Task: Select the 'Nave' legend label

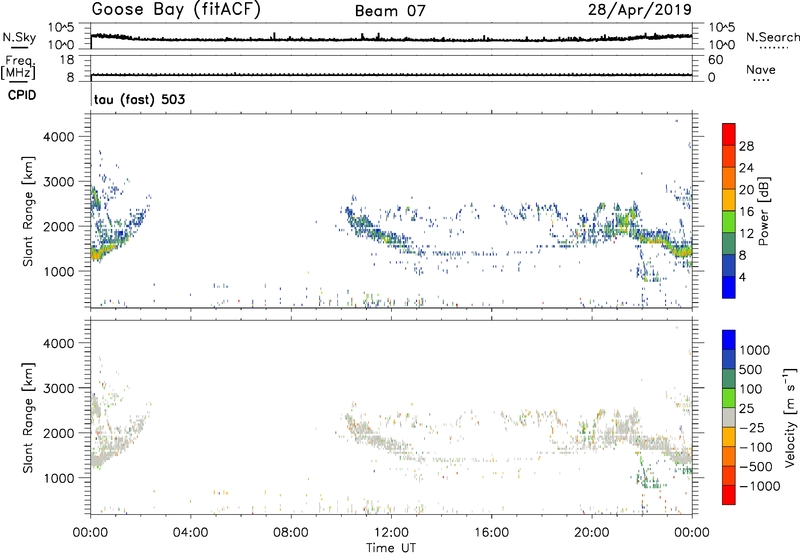Action: pyautogui.click(x=761, y=69)
